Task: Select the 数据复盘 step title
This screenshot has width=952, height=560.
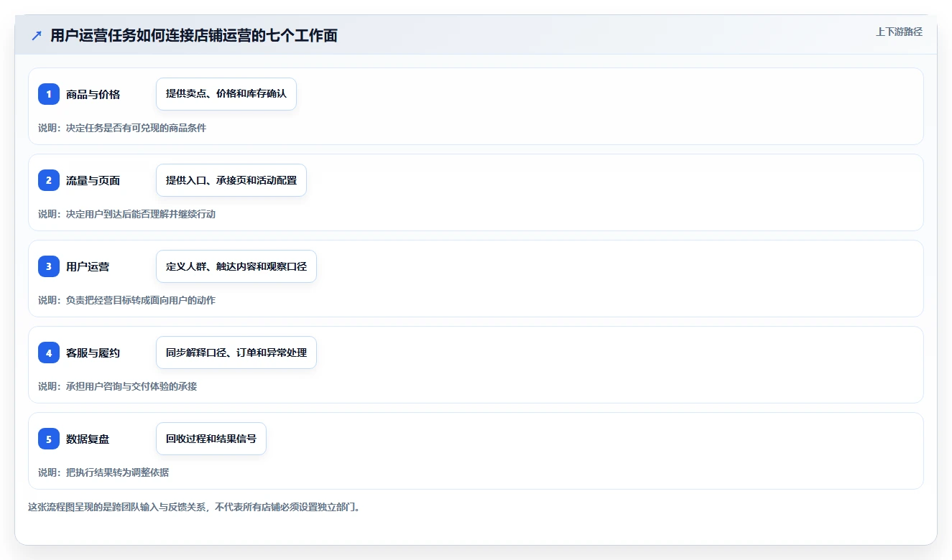Action: coord(88,439)
